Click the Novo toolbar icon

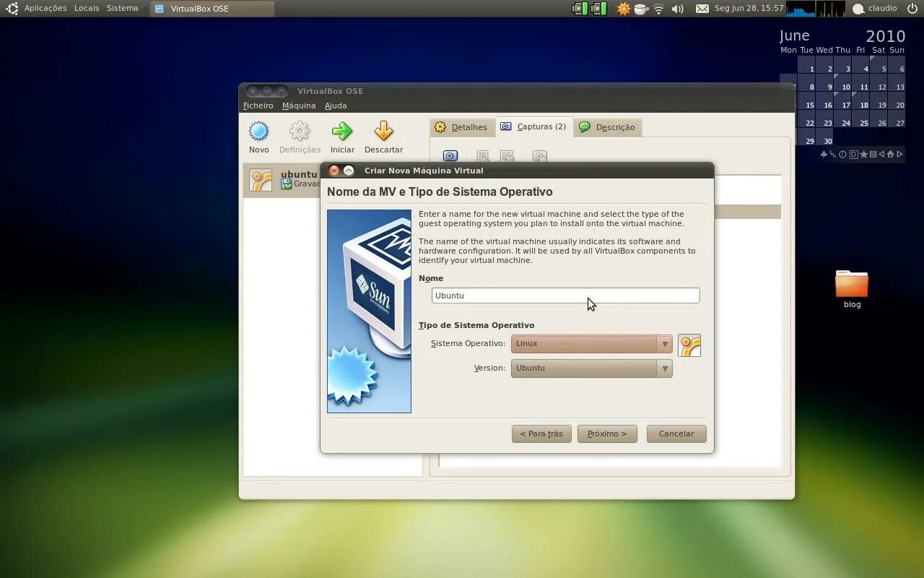tap(258, 131)
